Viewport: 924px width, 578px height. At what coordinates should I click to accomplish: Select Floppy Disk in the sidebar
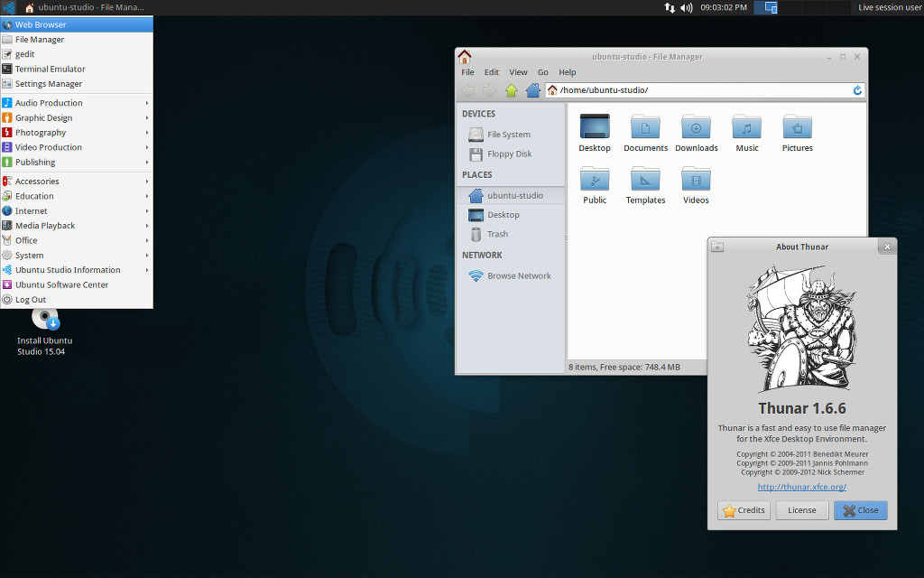pyautogui.click(x=511, y=154)
